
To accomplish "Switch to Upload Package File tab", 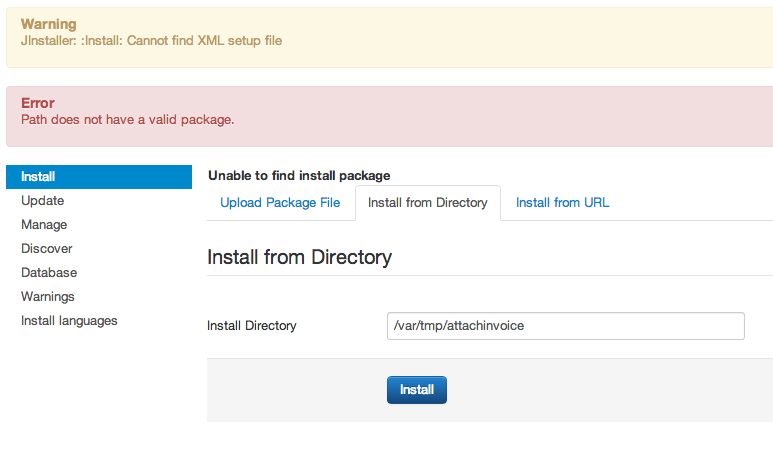I will [x=280, y=203].
